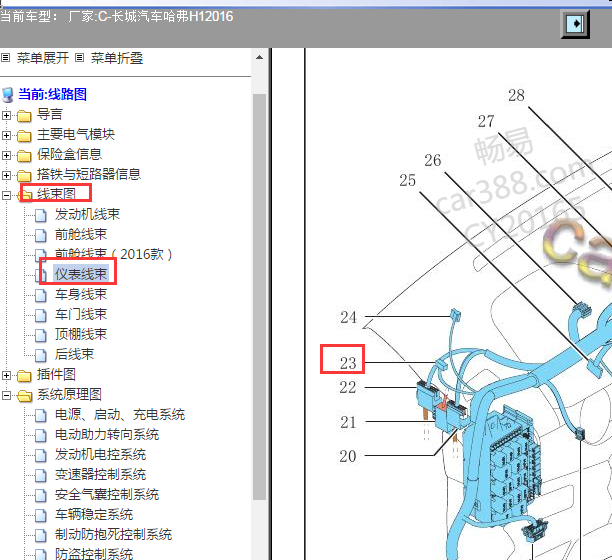The height and width of the screenshot is (560, 612).
Task: Expand the 导言 folder node
Action: 6,116
